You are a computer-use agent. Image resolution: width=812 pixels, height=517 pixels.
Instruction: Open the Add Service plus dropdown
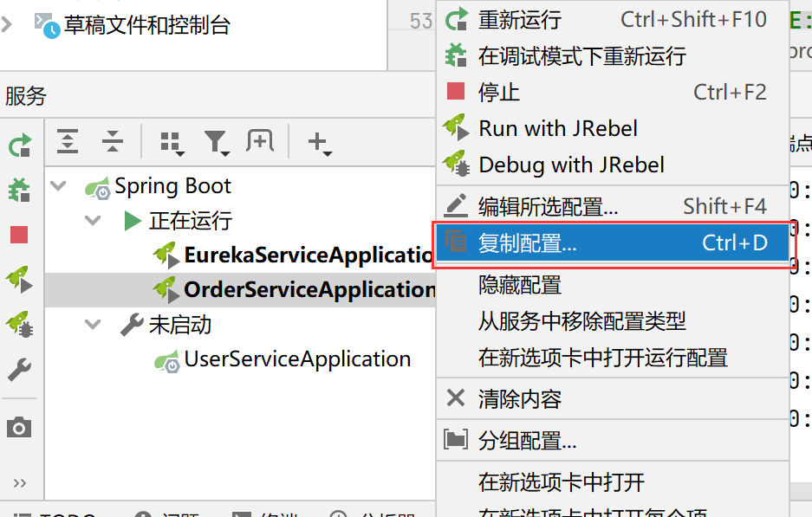(320, 144)
